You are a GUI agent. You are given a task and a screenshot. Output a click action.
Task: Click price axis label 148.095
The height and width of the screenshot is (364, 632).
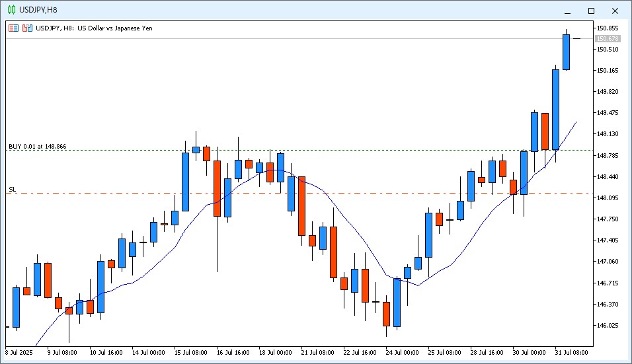[x=608, y=198]
